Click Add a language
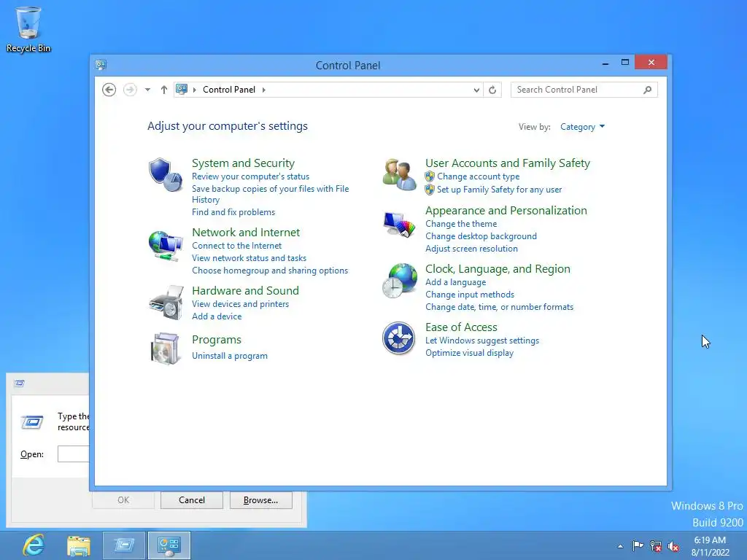The width and height of the screenshot is (747, 560). point(455,282)
